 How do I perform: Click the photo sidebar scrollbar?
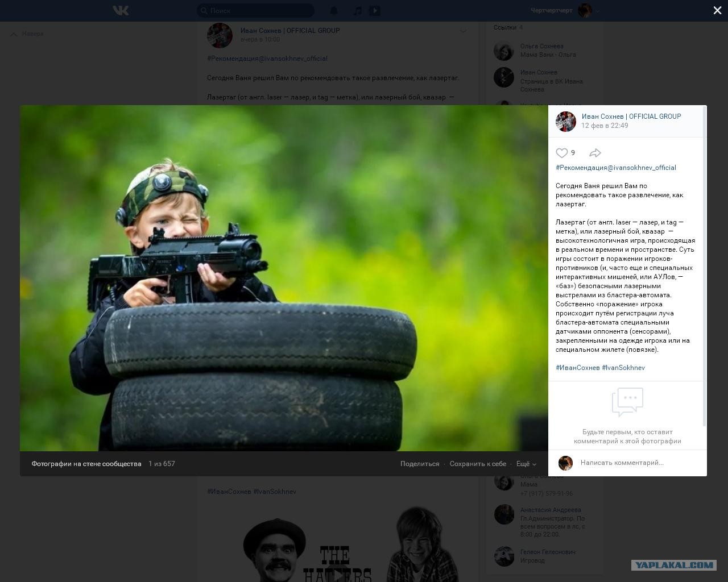tap(705, 266)
